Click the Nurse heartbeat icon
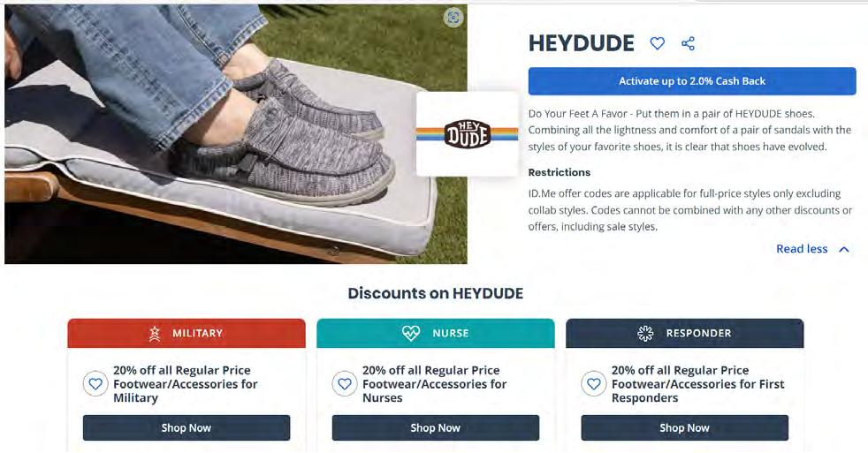The height and width of the screenshot is (453, 868). click(411, 333)
